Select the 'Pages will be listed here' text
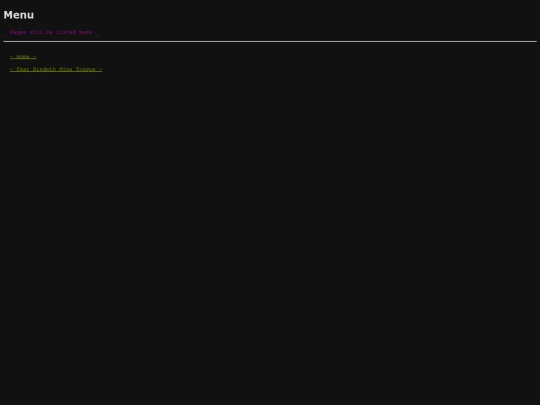The image size is (540, 405). (51, 32)
